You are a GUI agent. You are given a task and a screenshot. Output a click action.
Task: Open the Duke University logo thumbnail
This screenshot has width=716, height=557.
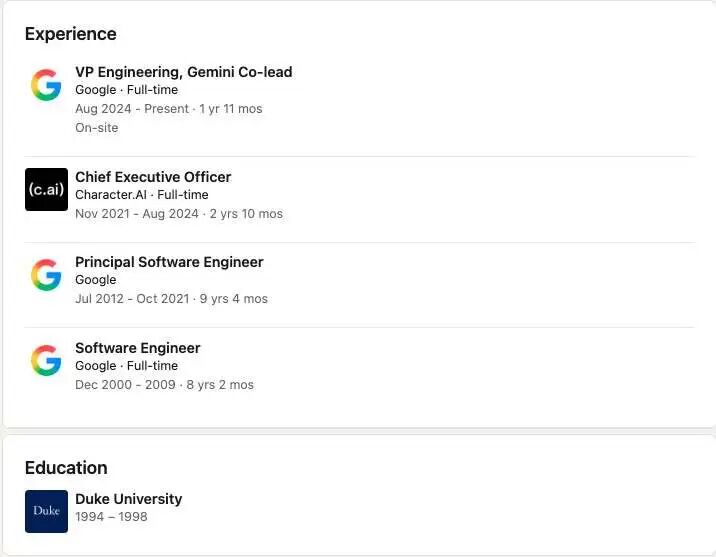point(46,511)
